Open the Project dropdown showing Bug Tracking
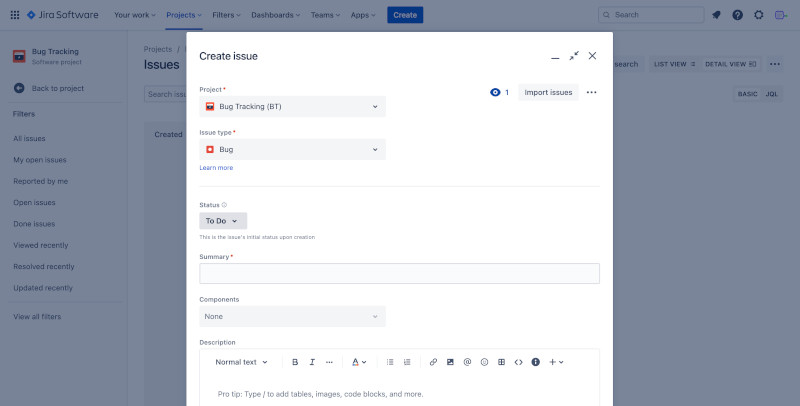 292,106
